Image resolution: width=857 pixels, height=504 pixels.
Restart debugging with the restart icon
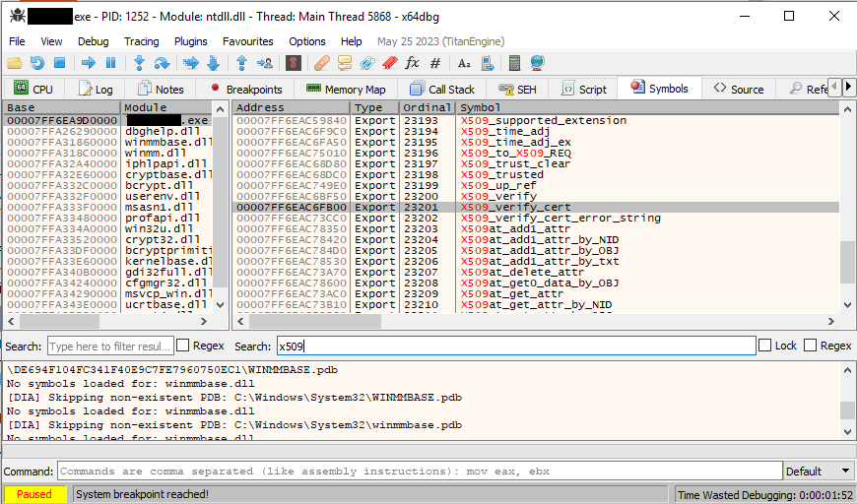pos(36,63)
